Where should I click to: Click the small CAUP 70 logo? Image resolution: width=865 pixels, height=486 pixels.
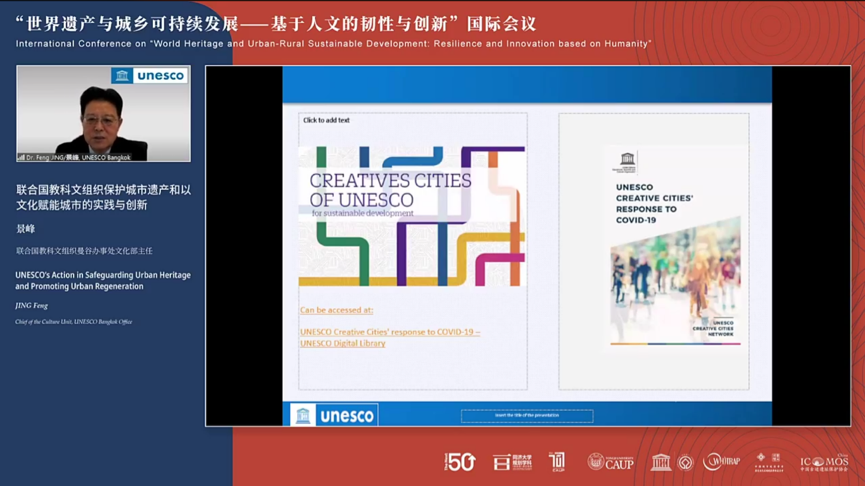557,462
